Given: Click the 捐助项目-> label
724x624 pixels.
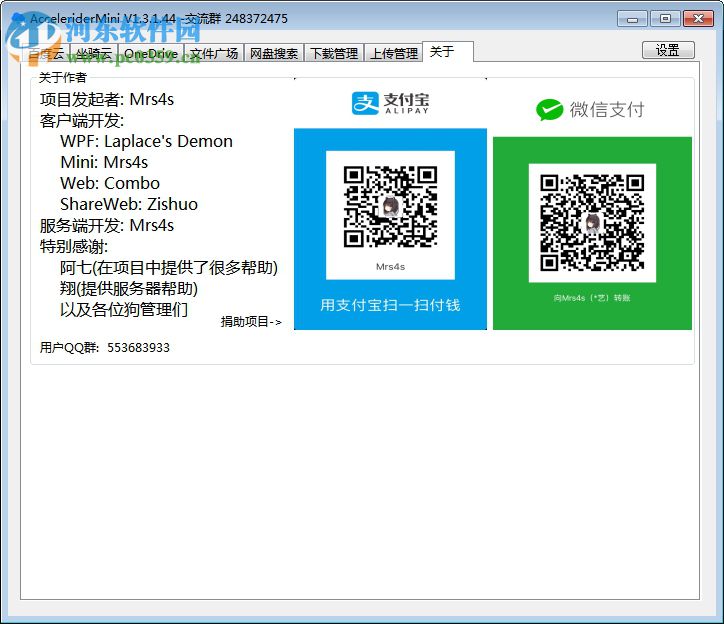Looking at the screenshot, I should 251,321.
